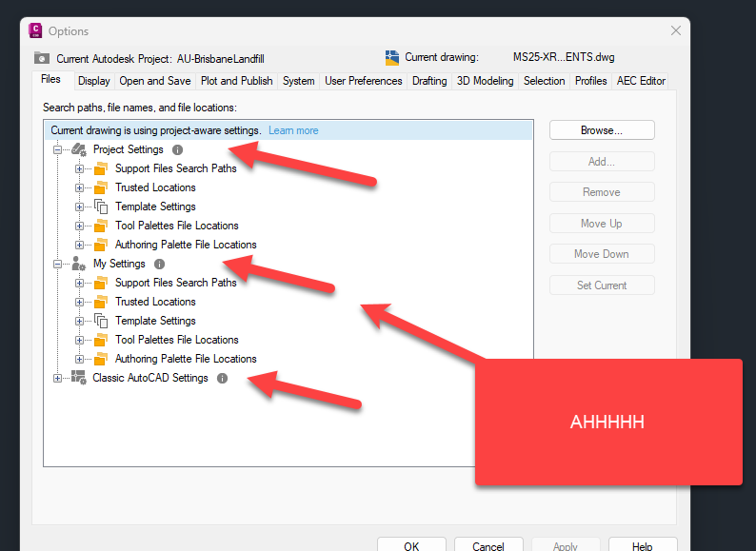Click the Autodesk Project folder icon

click(42, 58)
